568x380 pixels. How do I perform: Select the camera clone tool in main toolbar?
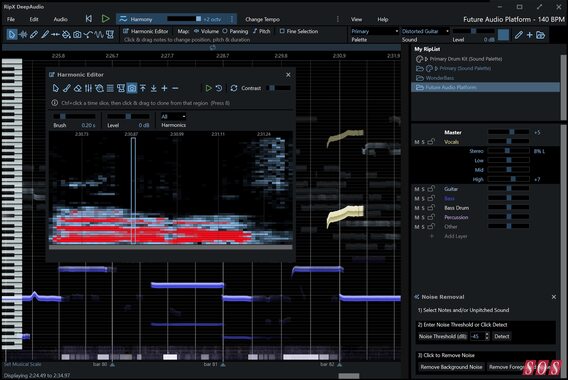point(77,35)
